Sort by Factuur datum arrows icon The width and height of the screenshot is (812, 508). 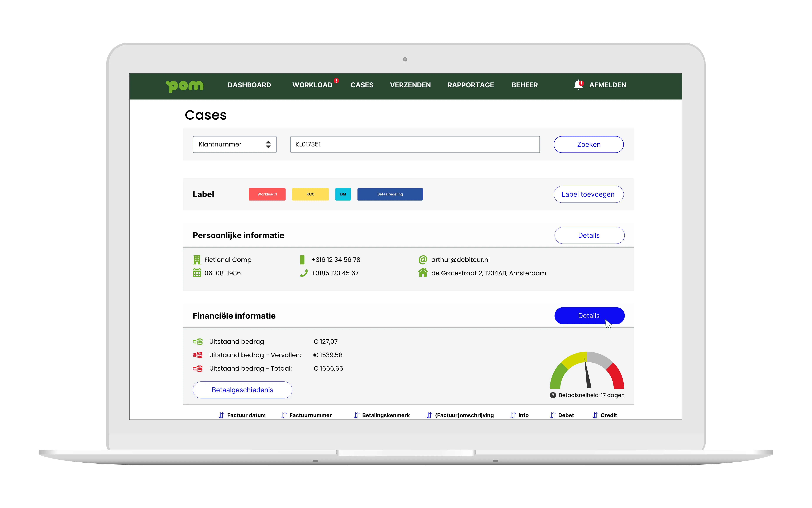click(221, 415)
